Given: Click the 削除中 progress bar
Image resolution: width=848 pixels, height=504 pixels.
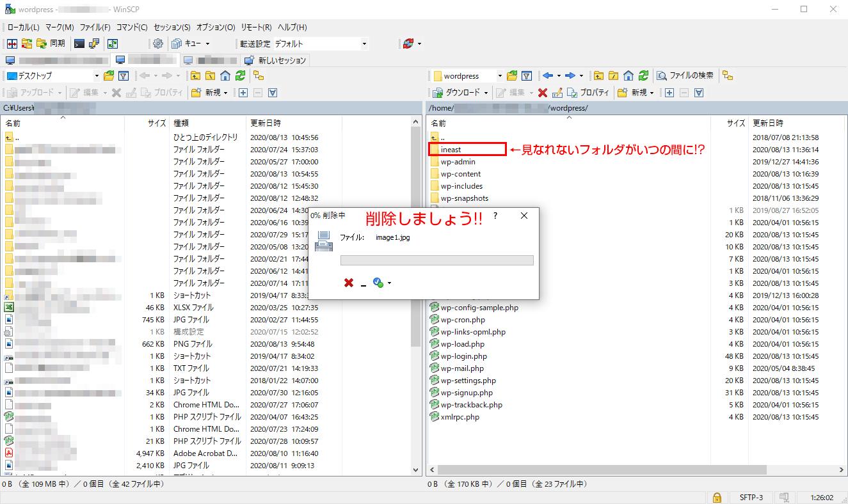Looking at the screenshot, I should pos(437,260).
